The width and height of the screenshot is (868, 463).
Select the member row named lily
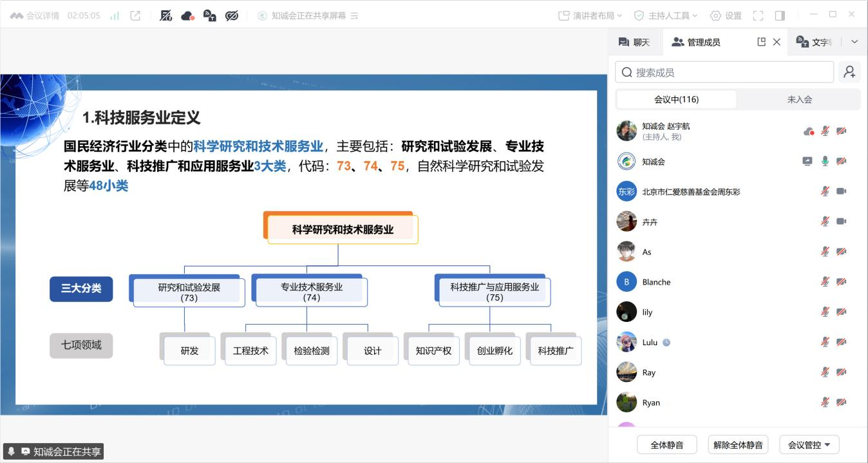pyautogui.click(x=738, y=312)
